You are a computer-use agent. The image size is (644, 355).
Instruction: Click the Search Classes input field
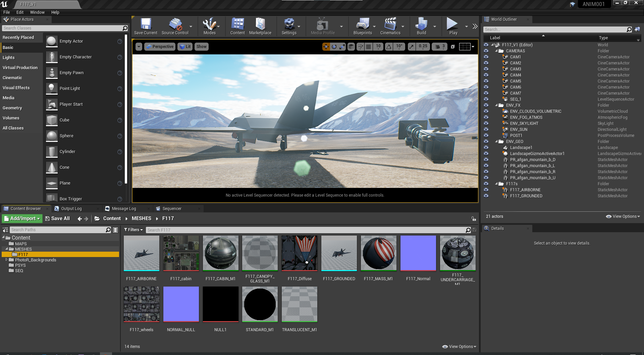(x=65, y=28)
